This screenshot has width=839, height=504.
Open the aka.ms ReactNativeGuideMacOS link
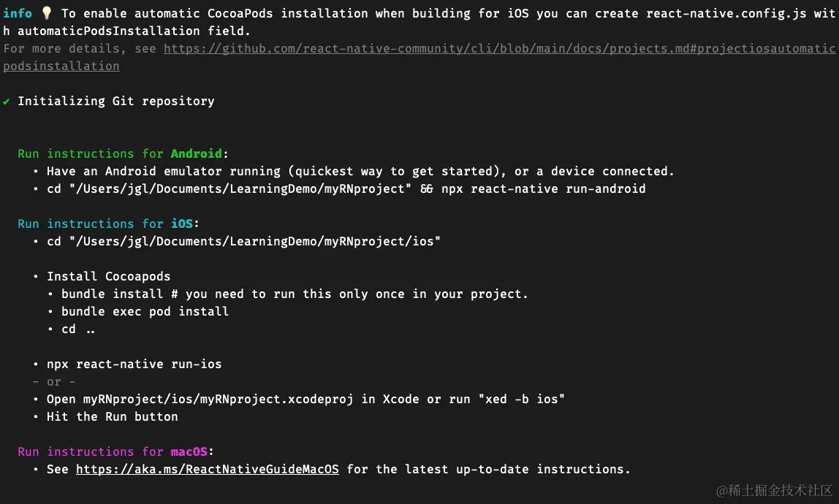207,469
